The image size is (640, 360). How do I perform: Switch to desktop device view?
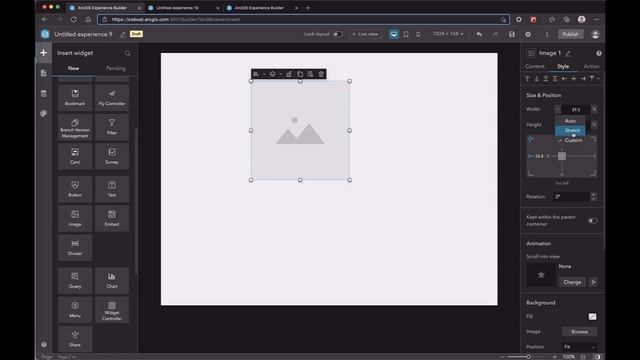click(x=394, y=34)
